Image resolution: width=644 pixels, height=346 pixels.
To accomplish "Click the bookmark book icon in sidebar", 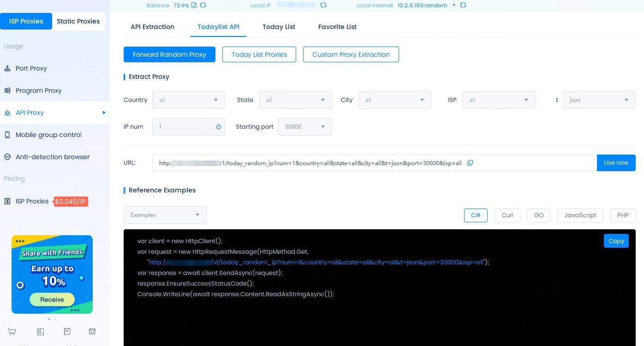I will point(40,332).
